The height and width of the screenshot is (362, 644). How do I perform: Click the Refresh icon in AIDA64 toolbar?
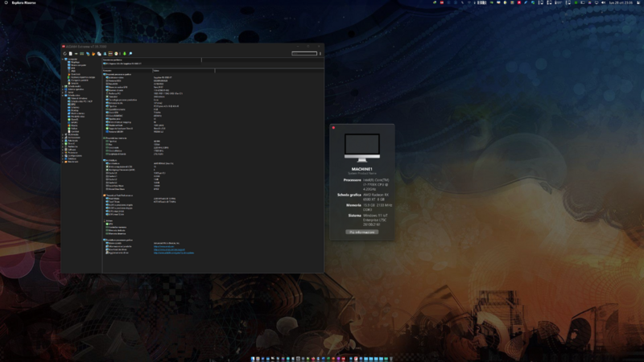click(x=65, y=54)
